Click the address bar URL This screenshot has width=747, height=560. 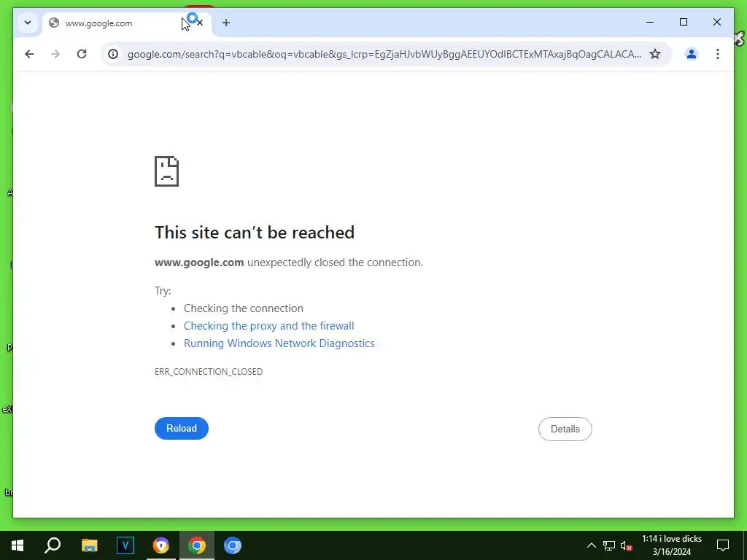[384, 54]
